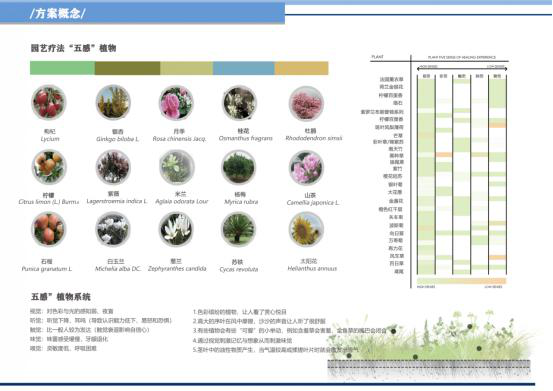This screenshot has width=553, height=391.
Task: Click the Helianthus annuus sunflower image
Action: click(306, 229)
